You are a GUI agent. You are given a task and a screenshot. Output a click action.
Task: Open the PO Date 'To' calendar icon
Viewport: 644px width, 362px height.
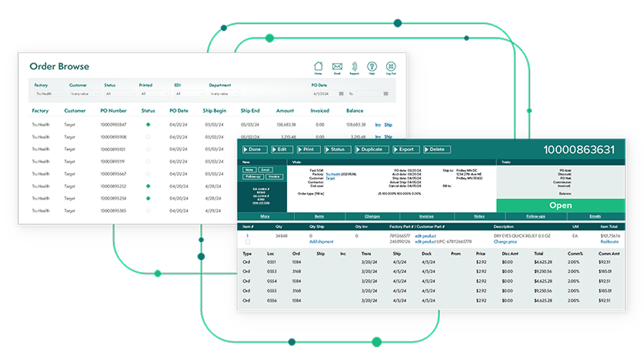(385, 93)
